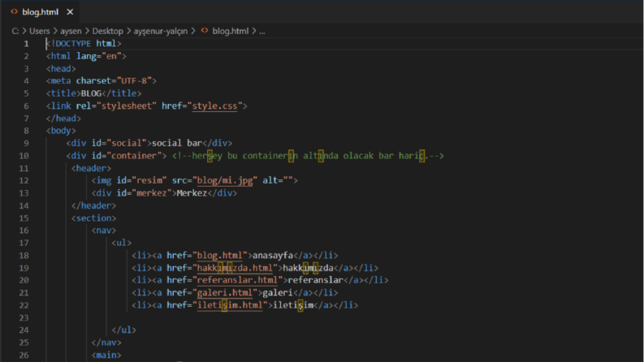
Task: Click the referanslar anchor text
Action: tap(315, 280)
